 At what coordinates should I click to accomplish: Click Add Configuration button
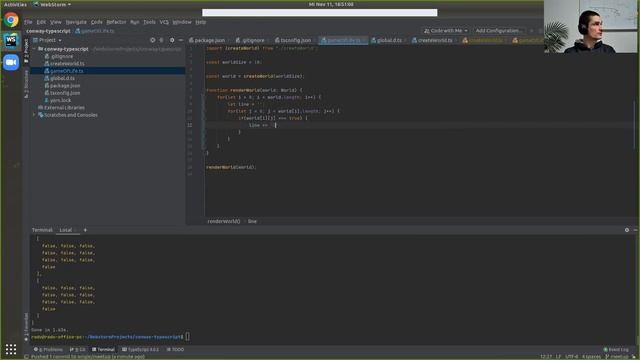(498, 31)
